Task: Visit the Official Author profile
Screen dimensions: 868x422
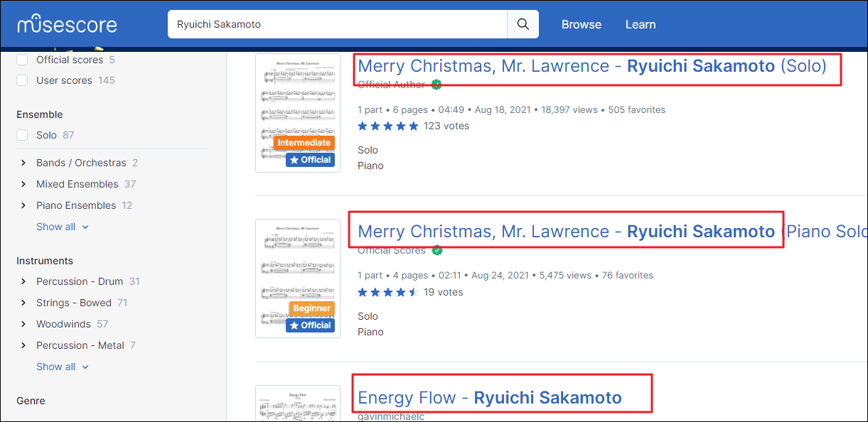Action: 392,85
